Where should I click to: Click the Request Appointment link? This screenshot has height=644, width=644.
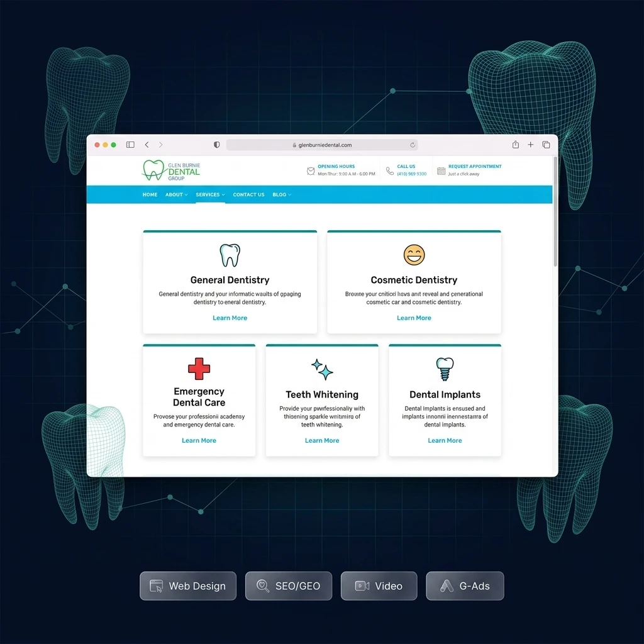pos(475,166)
